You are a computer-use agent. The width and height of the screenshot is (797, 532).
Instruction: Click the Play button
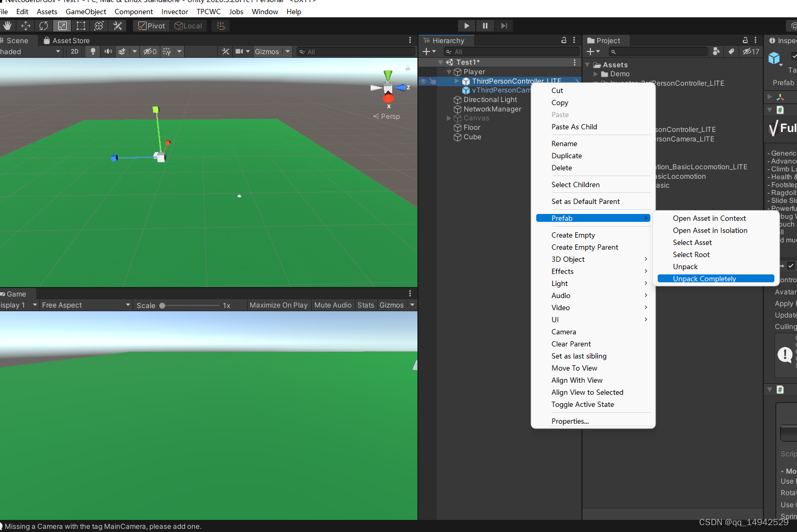(466, 26)
